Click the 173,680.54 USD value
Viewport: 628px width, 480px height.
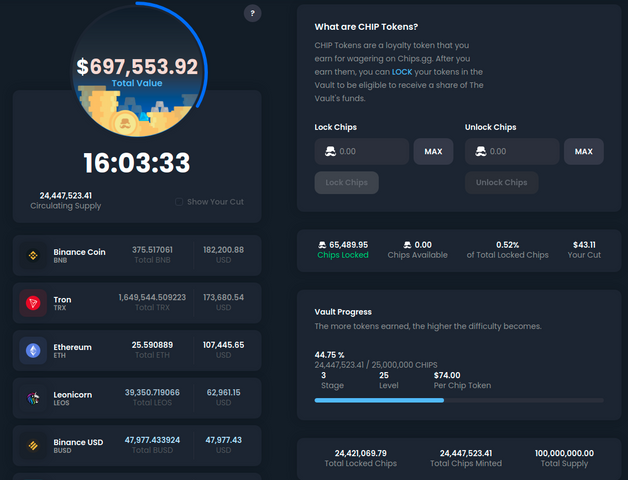click(x=223, y=297)
